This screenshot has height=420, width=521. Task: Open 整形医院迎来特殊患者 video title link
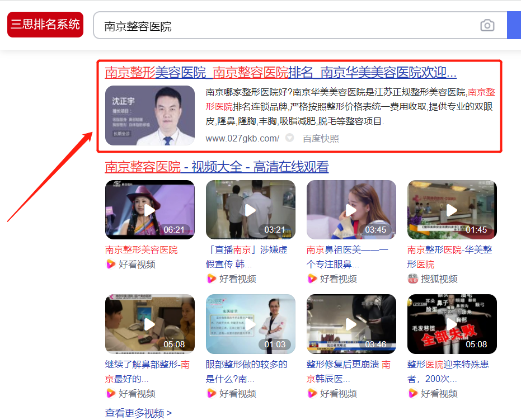coord(448,371)
